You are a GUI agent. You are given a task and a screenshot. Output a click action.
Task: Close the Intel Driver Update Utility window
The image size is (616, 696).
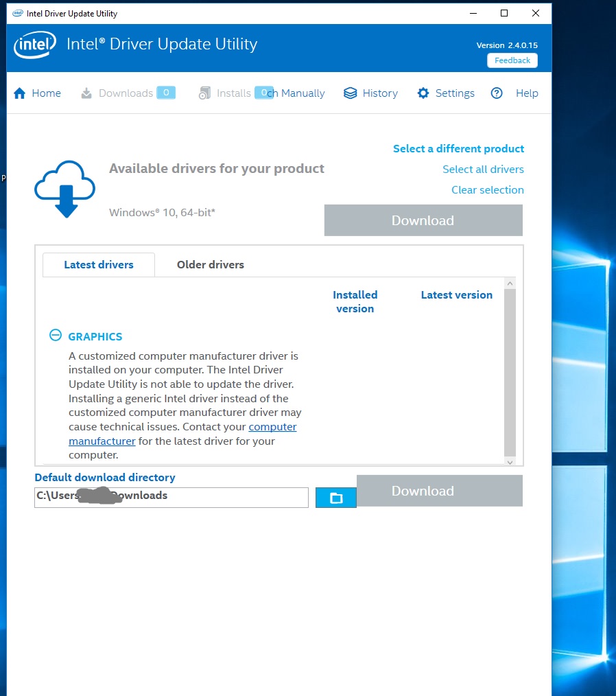tap(536, 13)
